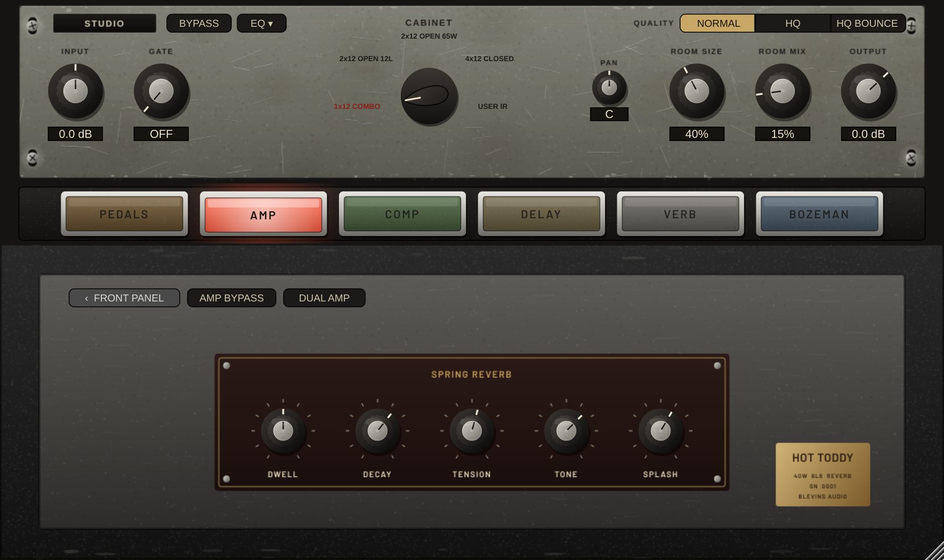The height and width of the screenshot is (560, 944).
Task: Click the GATE value field OFF
Action: [x=161, y=134]
